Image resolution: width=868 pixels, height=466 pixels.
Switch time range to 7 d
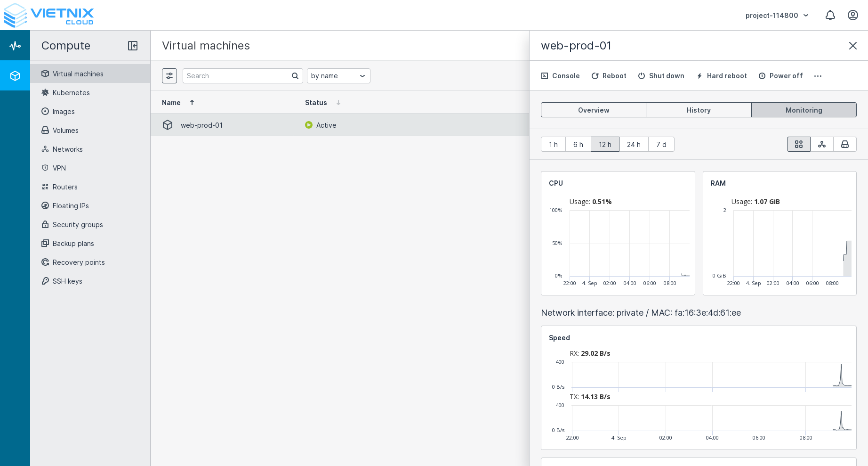click(661, 144)
